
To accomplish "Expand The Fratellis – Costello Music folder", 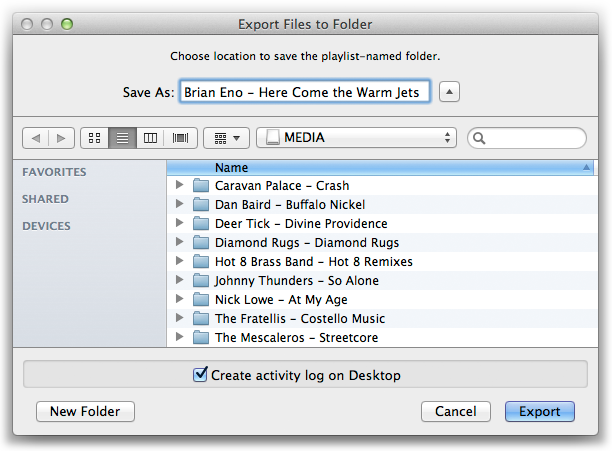I will click(x=179, y=318).
